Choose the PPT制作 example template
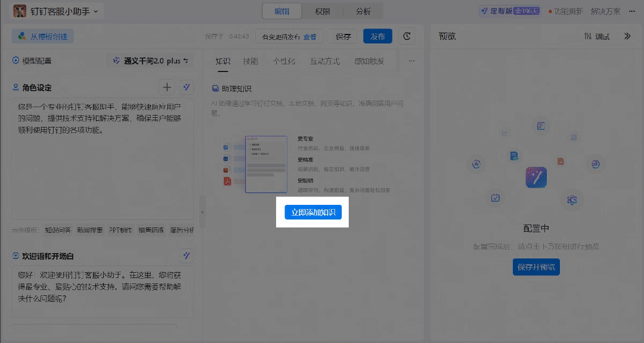Image resolution: width=644 pixels, height=343 pixels. point(120,230)
